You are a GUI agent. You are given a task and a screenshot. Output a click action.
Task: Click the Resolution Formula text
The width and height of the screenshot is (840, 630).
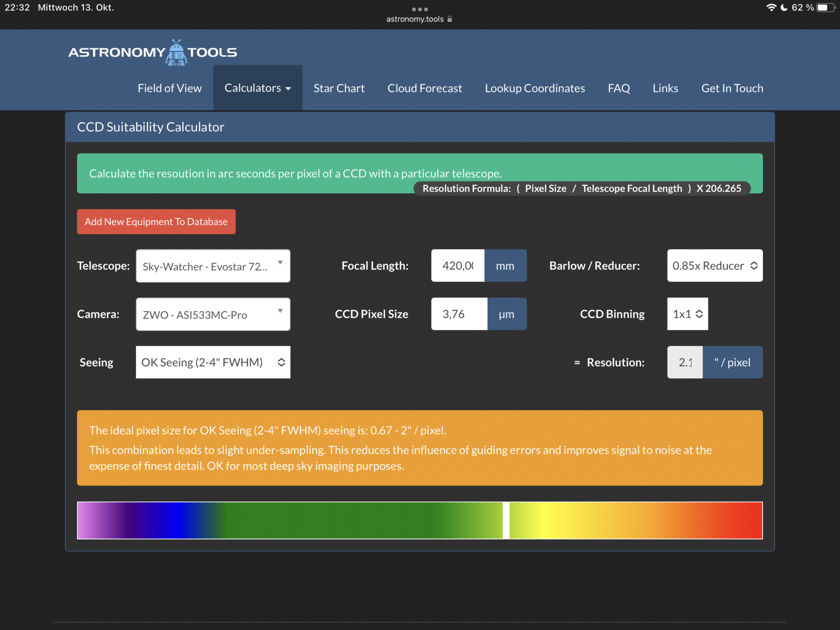(582, 189)
